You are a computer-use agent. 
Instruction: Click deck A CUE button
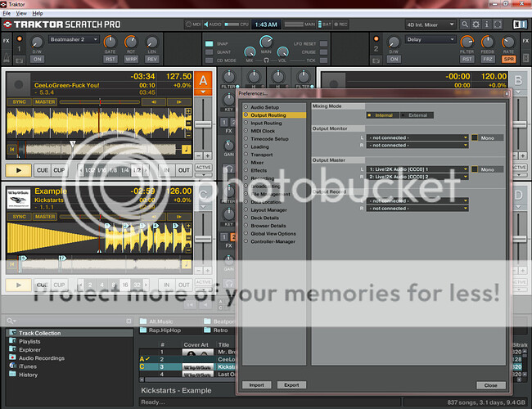pyautogui.click(x=42, y=170)
